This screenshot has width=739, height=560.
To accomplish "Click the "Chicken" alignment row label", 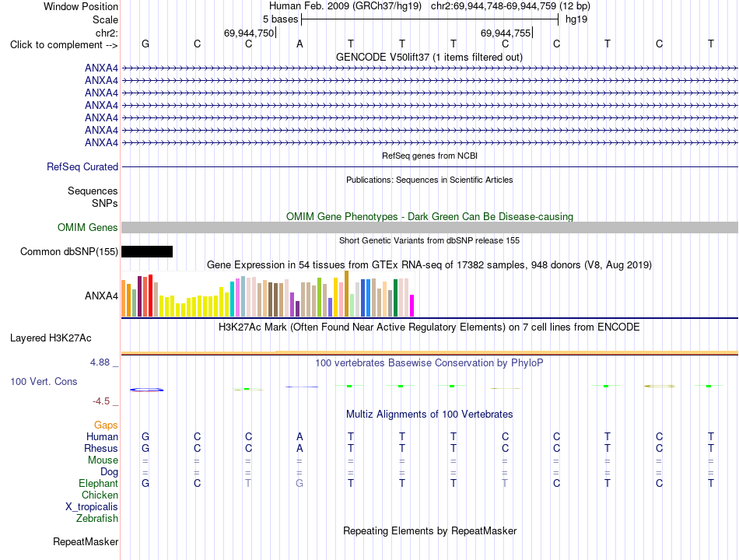I will pos(100,495).
